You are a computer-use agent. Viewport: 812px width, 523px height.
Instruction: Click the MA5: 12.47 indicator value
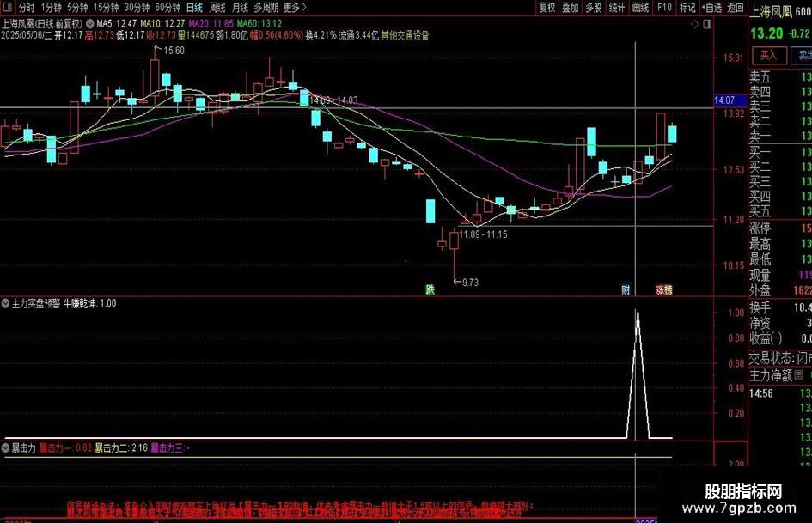[117, 24]
